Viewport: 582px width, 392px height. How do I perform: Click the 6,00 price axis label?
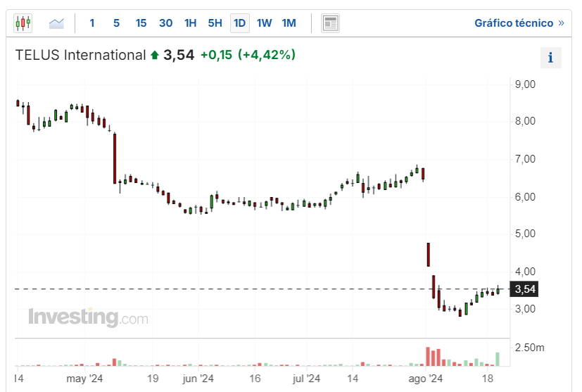click(x=525, y=197)
